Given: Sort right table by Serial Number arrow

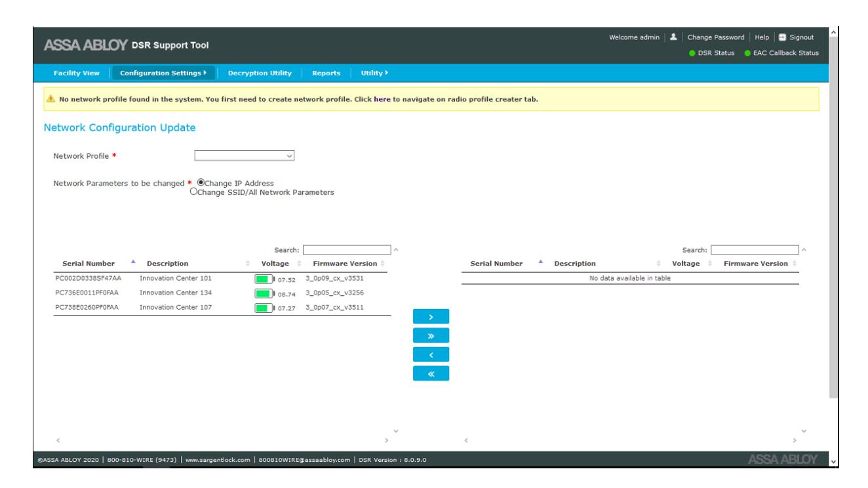Looking at the screenshot, I should click(x=542, y=262).
